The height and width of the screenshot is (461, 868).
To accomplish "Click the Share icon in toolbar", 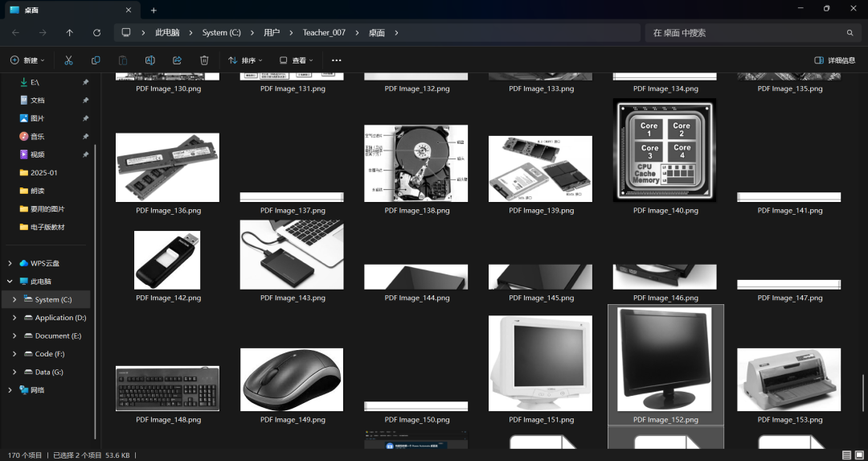I will click(x=177, y=60).
